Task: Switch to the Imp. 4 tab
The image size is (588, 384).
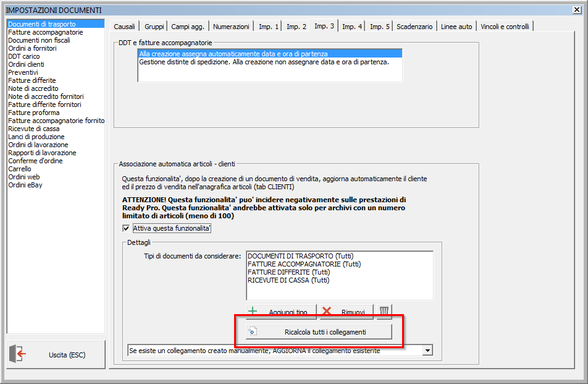Action: tap(352, 27)
